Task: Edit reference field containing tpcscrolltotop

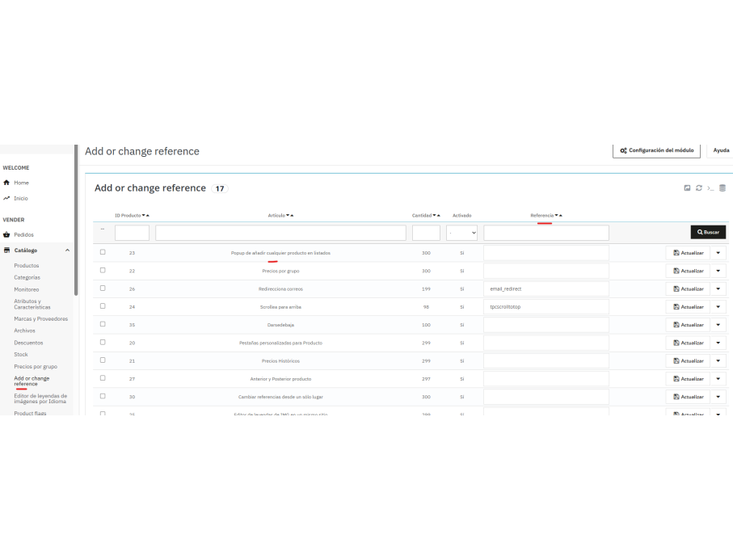Action: [x=546, y=306]
